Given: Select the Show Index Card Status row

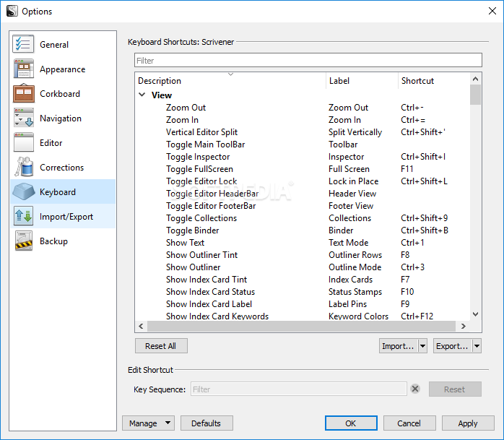Looking at the screenshot, I should point(302,292).
